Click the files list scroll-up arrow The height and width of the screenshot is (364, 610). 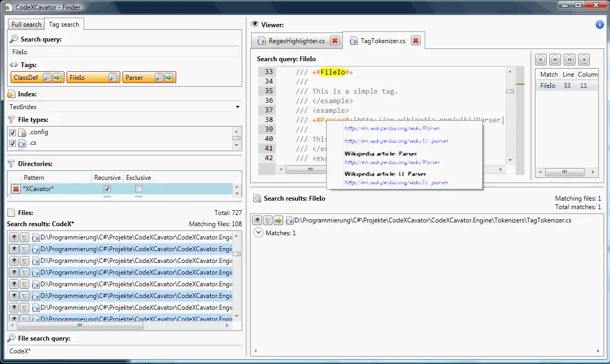pos(236,236)
